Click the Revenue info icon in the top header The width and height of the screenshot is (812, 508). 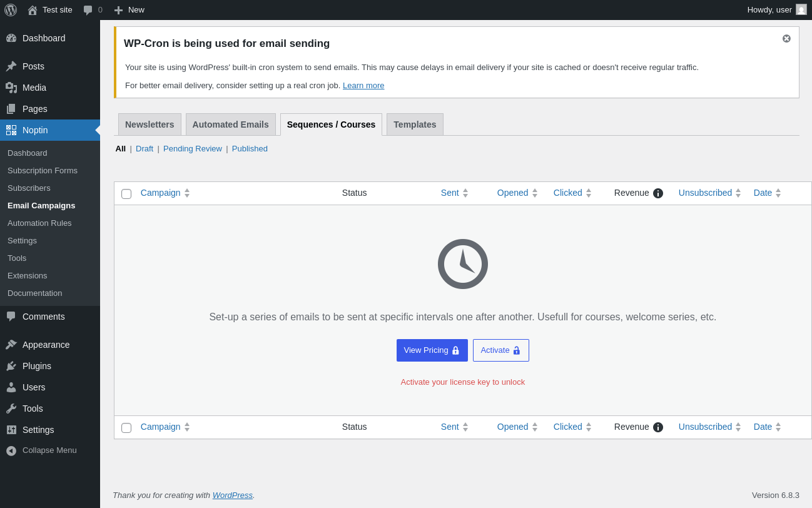tap(658, 193)
